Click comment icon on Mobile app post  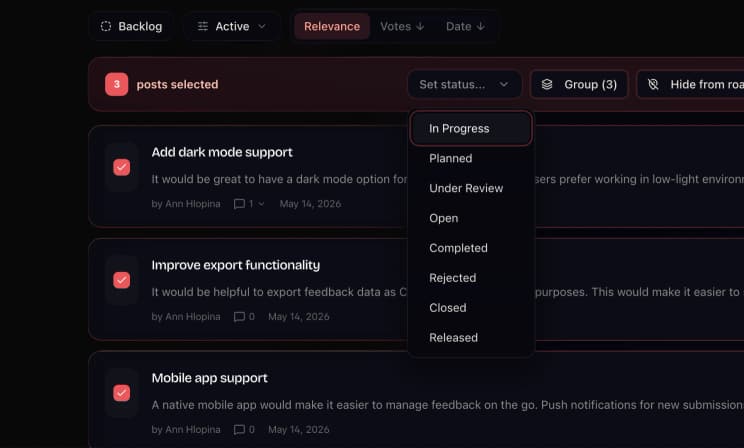[x=240, y=430]
